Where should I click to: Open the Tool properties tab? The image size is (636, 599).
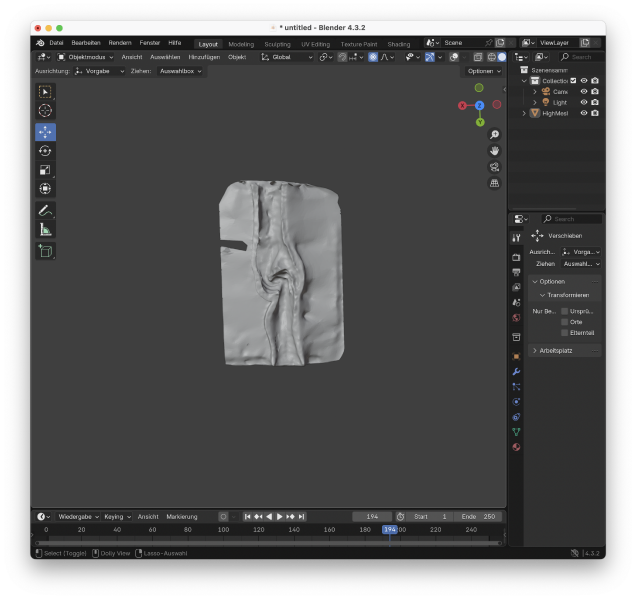pyautogui.click(x=516, y=238)
